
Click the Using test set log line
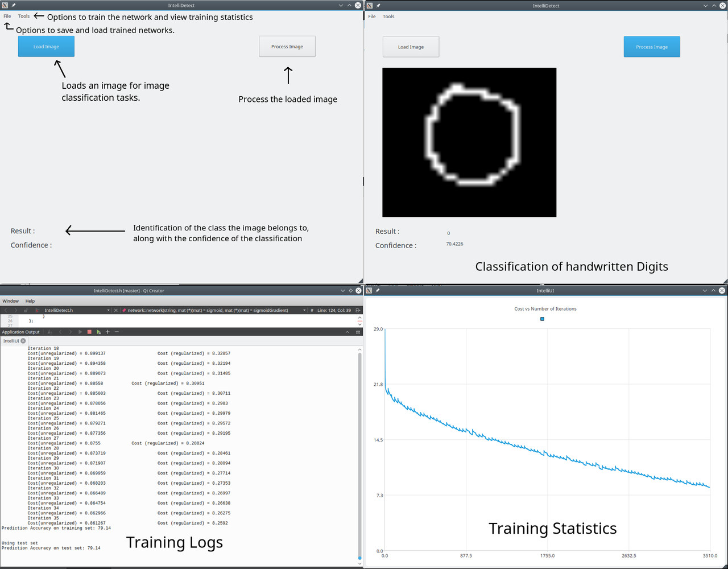20,543
